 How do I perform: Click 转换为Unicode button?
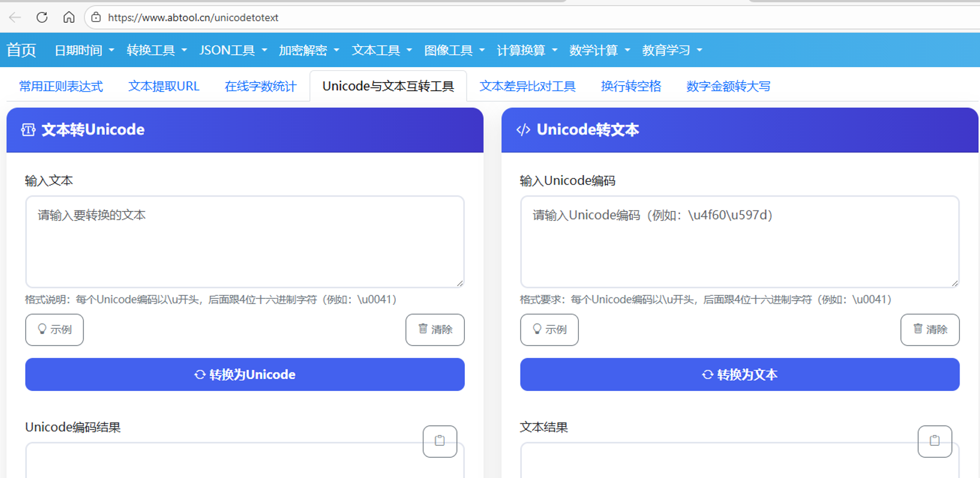(x=245, y=375)
